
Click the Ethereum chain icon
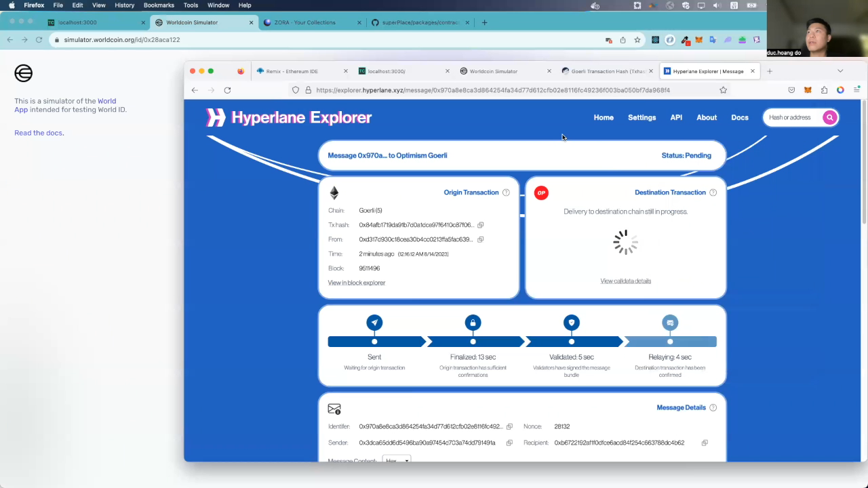(334, 193)
